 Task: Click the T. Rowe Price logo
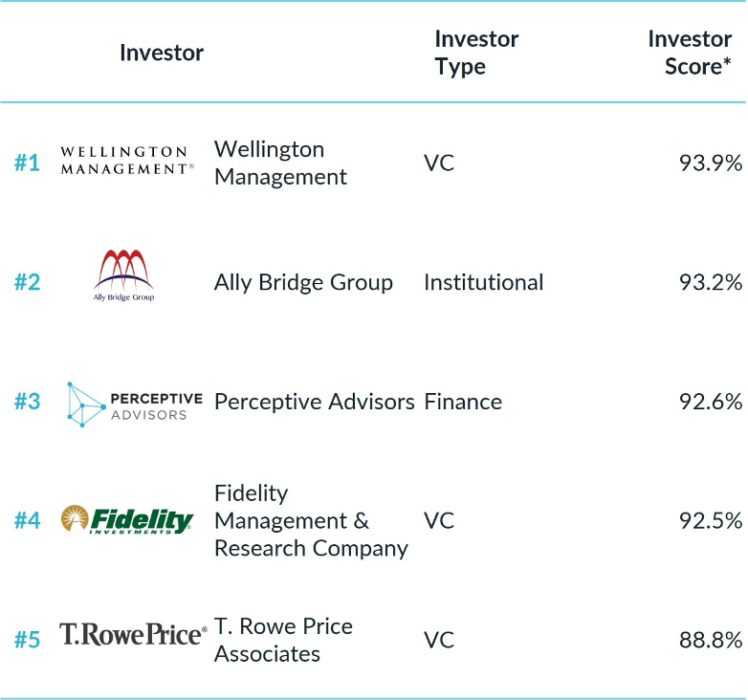tap(133, 634)
